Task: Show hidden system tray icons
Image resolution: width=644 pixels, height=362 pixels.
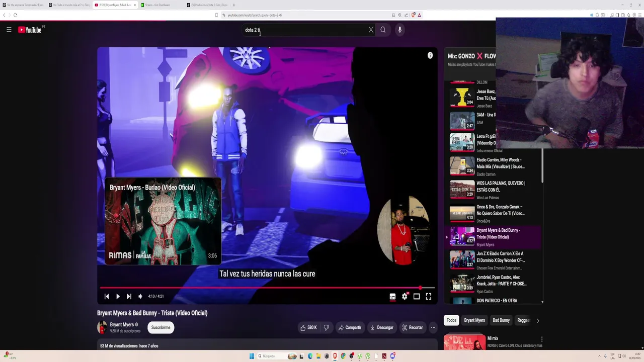Action: [599, 356]
